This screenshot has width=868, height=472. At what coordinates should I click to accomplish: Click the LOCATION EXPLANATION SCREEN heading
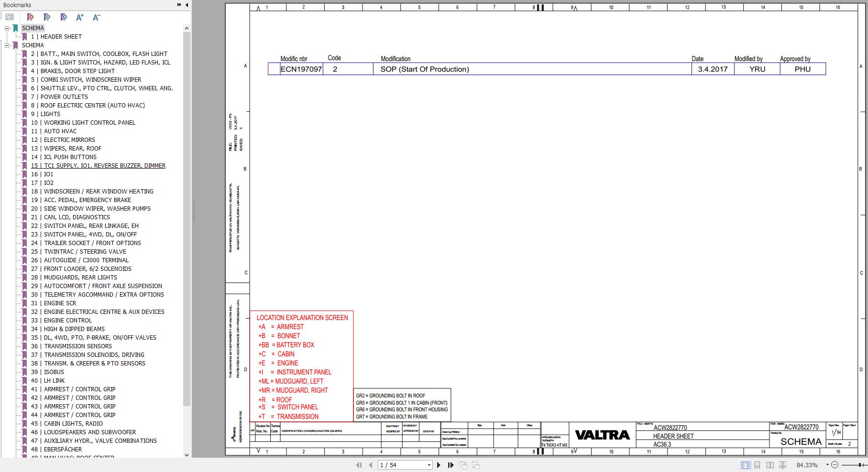[x=302, y=318]
